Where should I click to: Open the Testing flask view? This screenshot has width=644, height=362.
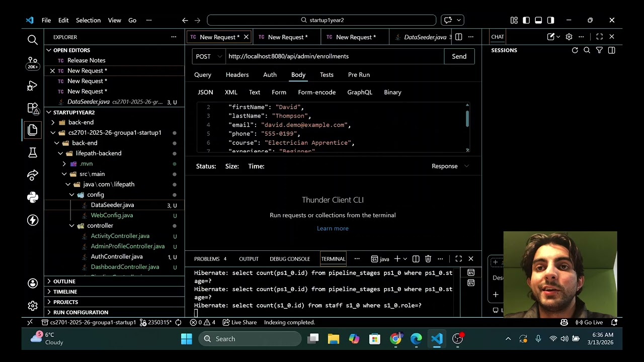click(33, 152)
